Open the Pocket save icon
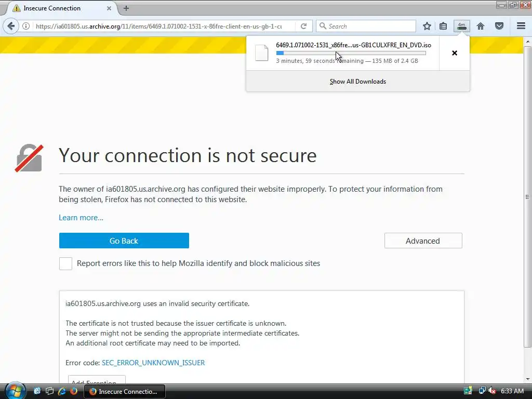 499,26
